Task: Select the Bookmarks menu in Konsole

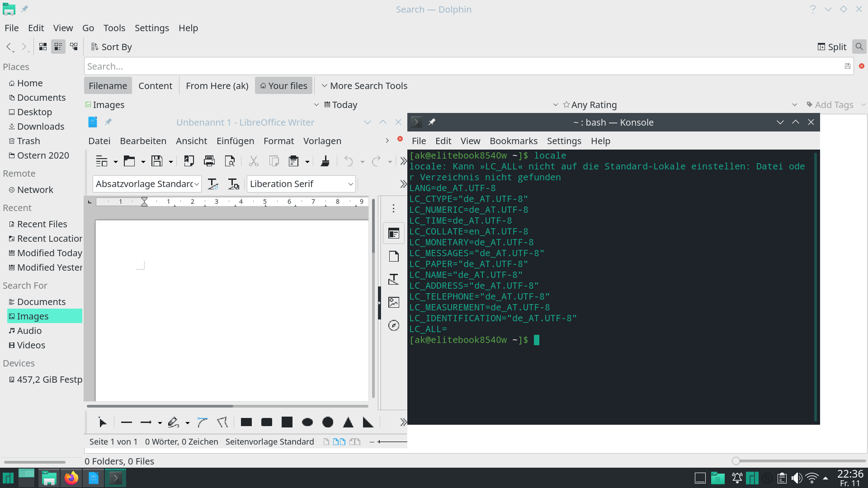Action: 513,141
